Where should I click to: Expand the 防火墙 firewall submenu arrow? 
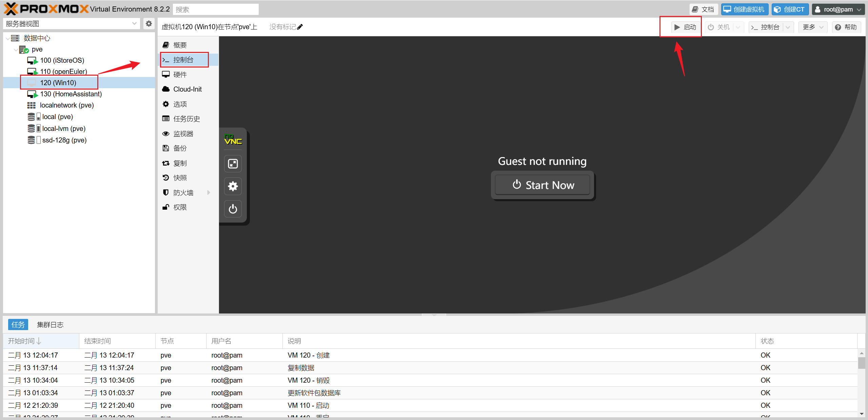(x=209, y=193)
